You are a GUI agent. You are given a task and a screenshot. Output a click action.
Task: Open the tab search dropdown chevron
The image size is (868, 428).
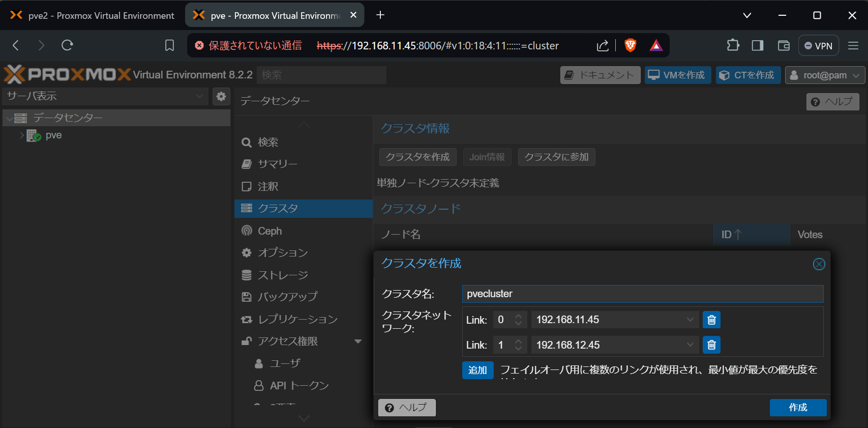tap(747, 15)
